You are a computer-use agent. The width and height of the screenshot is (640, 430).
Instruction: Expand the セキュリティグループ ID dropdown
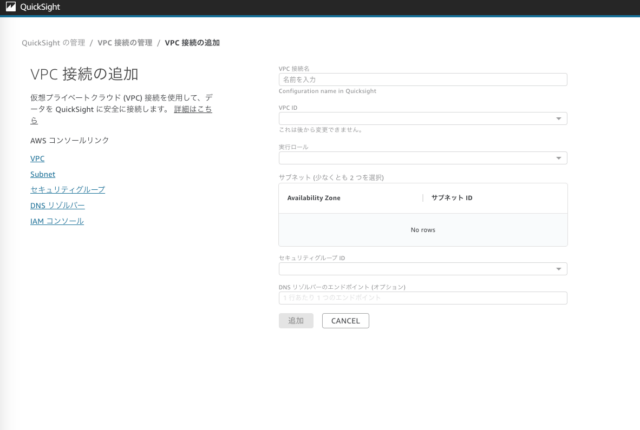click(x=423, y=269)
